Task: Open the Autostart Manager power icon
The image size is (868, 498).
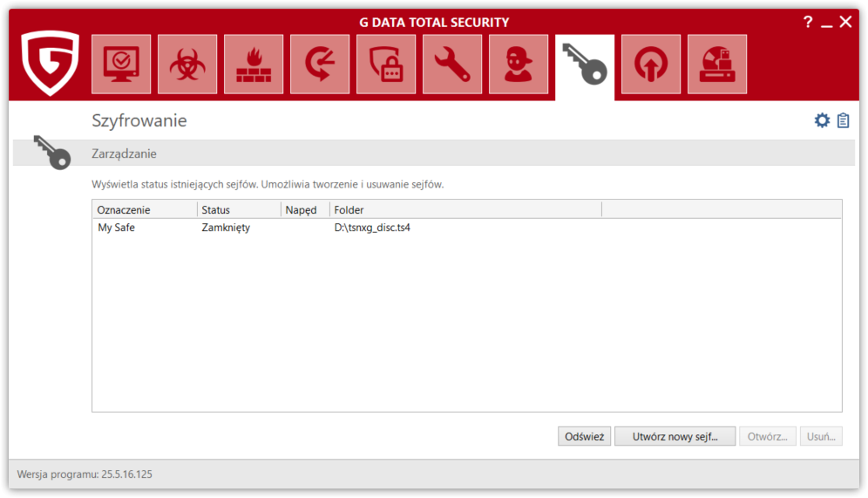Action: [651, 65]
